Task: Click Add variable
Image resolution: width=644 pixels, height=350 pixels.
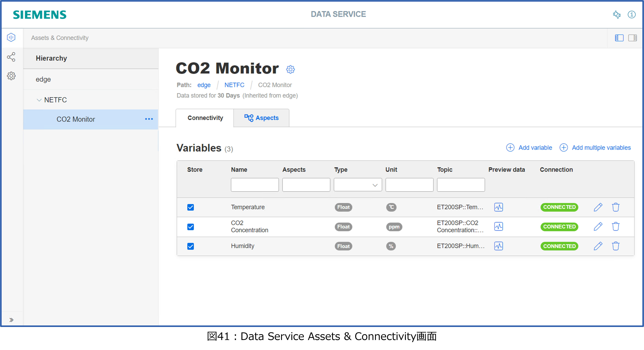Action: (529, 148)
